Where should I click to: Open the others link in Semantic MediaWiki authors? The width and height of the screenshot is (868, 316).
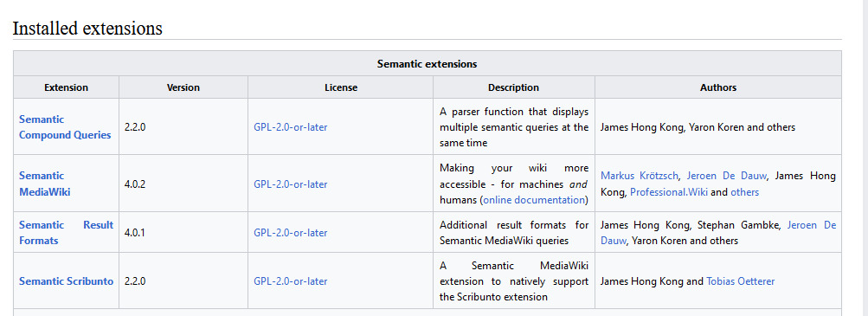744,192
